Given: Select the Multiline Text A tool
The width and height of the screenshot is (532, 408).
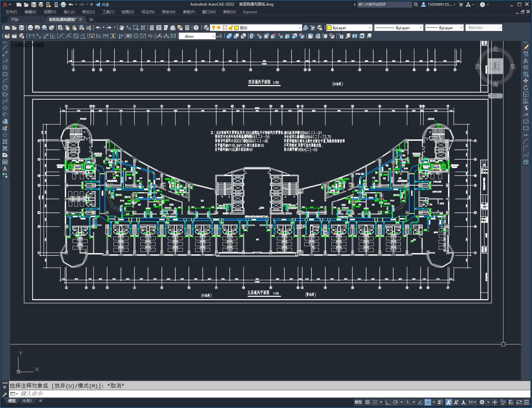Looking at the screenshot, I should 5,169.
